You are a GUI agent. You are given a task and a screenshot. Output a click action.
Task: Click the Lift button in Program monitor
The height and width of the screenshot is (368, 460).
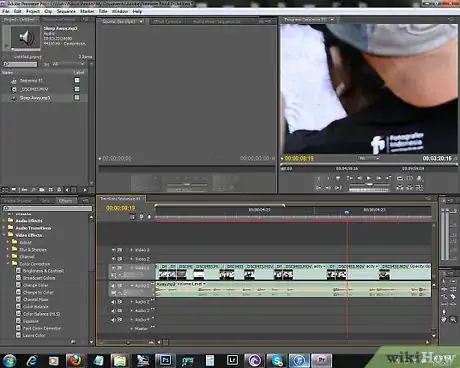pyautogui.click(x=399, y=188)
